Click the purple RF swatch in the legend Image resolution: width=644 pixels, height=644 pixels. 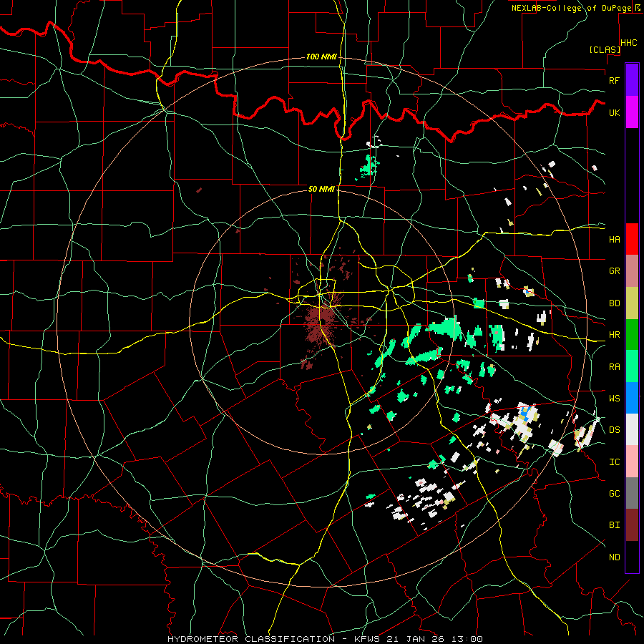click(632, 80)
